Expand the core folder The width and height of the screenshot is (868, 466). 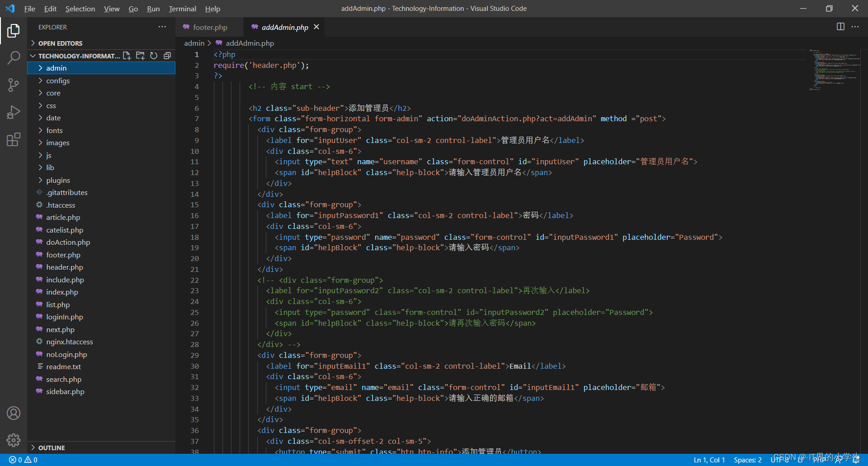tap(101, 93)
